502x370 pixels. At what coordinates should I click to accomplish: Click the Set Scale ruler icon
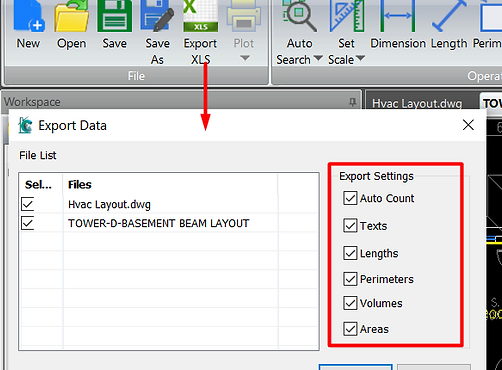click(346, 16)
